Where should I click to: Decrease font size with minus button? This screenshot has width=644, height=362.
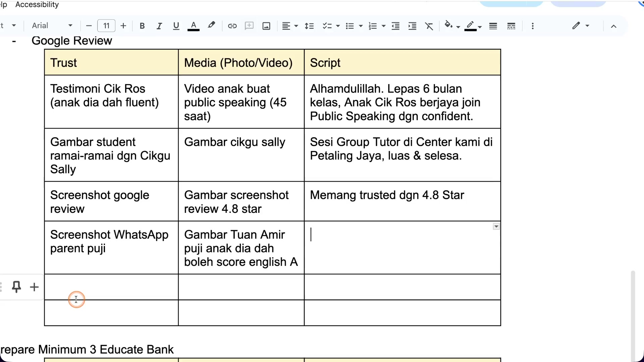89,26
